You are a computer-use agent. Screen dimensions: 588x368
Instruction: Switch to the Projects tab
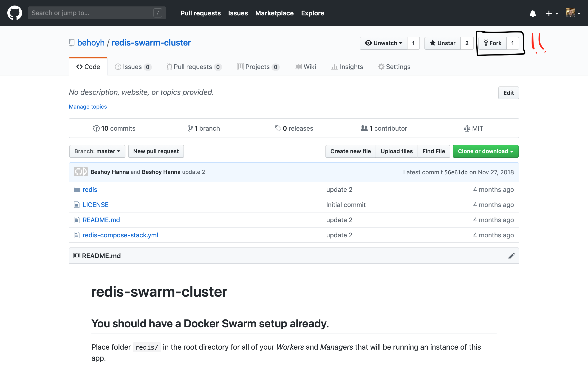(x=258, y=67)
